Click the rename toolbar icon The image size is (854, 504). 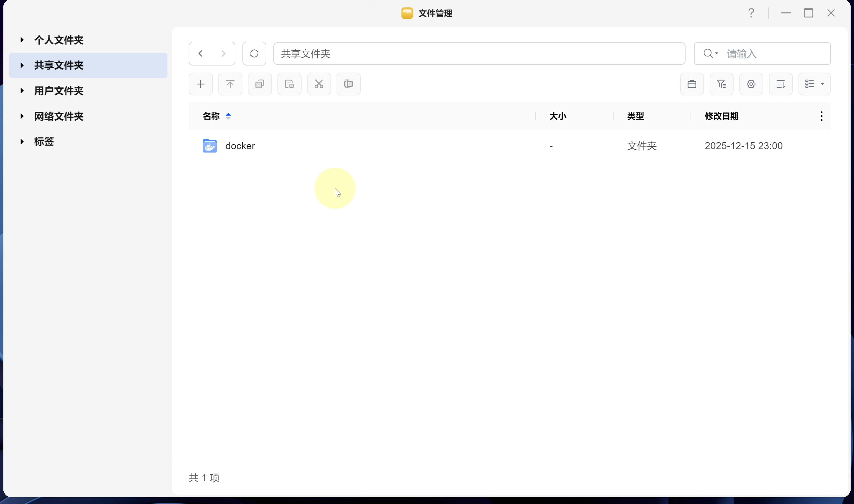(x=348, y=84)
